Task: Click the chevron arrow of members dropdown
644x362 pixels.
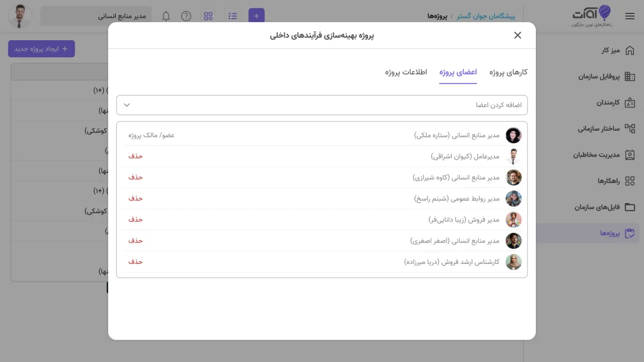Action: pyautogui.click(x=127, y=105)
